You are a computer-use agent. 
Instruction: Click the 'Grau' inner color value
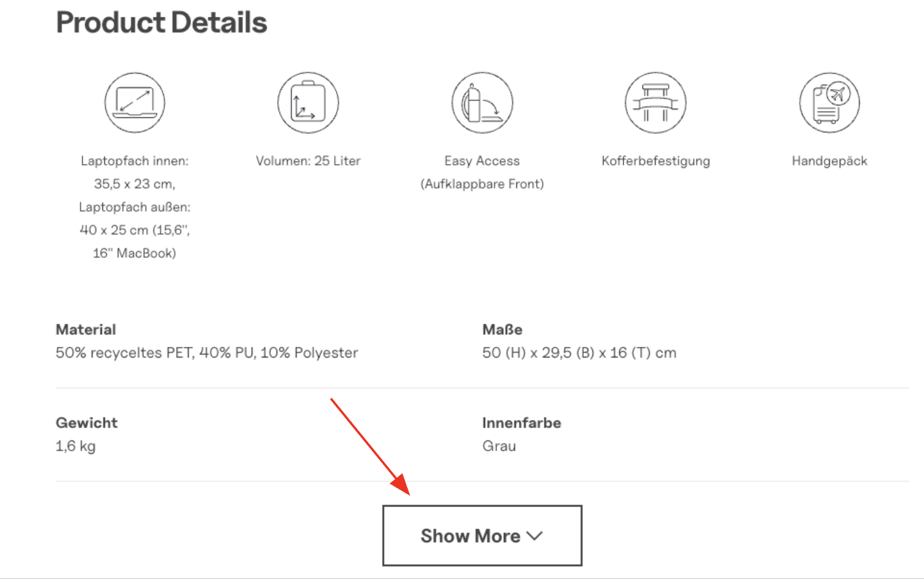pyautogui.click(x=499, y=446)
